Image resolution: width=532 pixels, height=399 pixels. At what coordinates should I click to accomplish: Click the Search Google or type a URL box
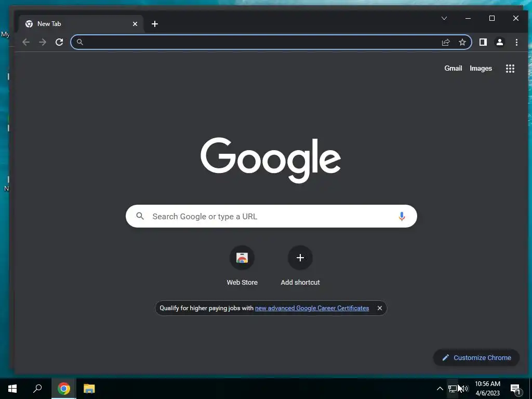[x=271, y=216]
